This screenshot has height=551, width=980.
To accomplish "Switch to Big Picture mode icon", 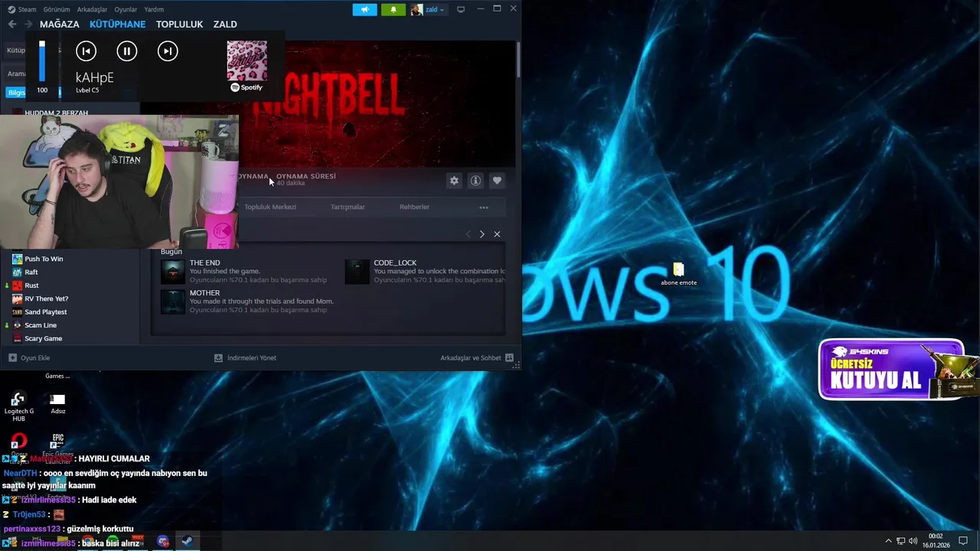I will click(461, 9).
